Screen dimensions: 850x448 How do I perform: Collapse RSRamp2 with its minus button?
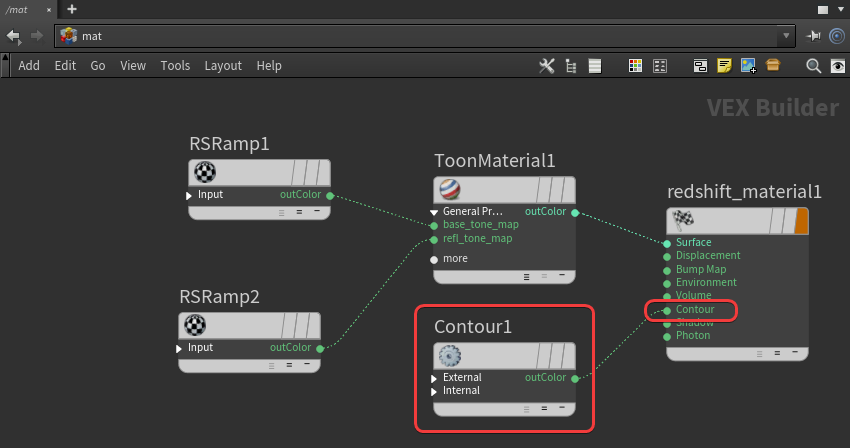tap(307, 364)
